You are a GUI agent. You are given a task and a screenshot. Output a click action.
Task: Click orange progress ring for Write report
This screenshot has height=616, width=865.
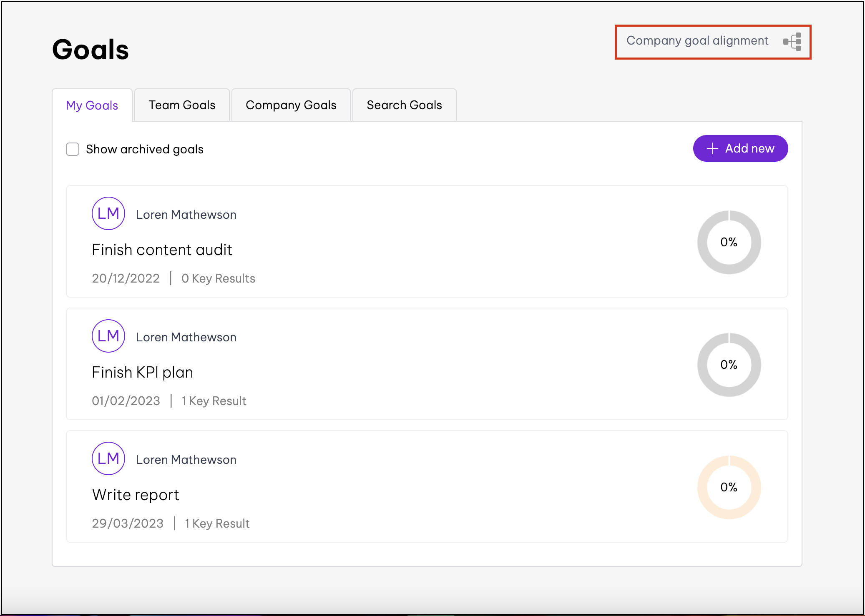(x=729, y=487)
